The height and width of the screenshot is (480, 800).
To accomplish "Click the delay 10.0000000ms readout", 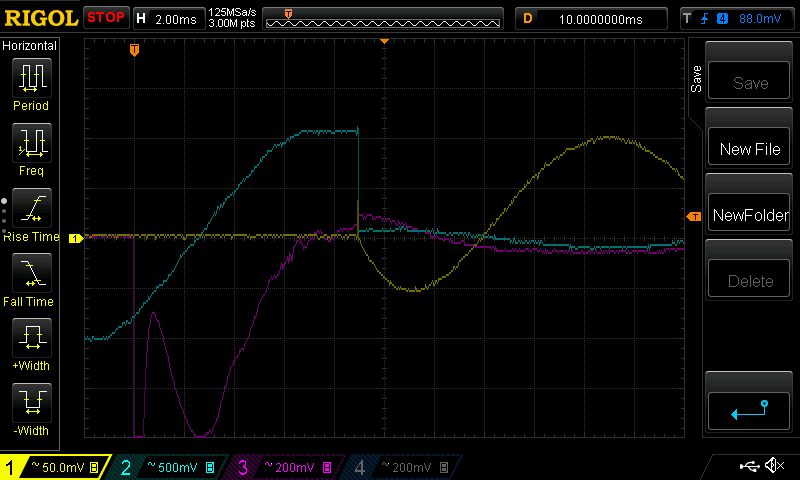I will (601, 19).
